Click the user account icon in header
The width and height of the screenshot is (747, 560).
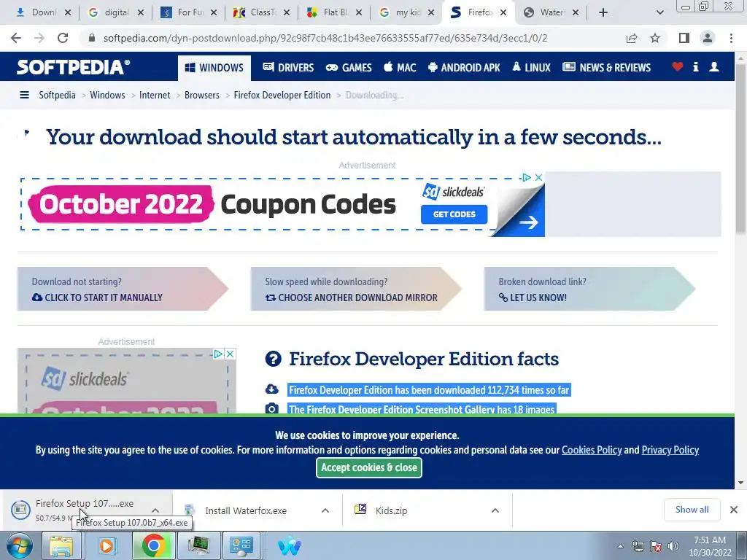[714, 67]
